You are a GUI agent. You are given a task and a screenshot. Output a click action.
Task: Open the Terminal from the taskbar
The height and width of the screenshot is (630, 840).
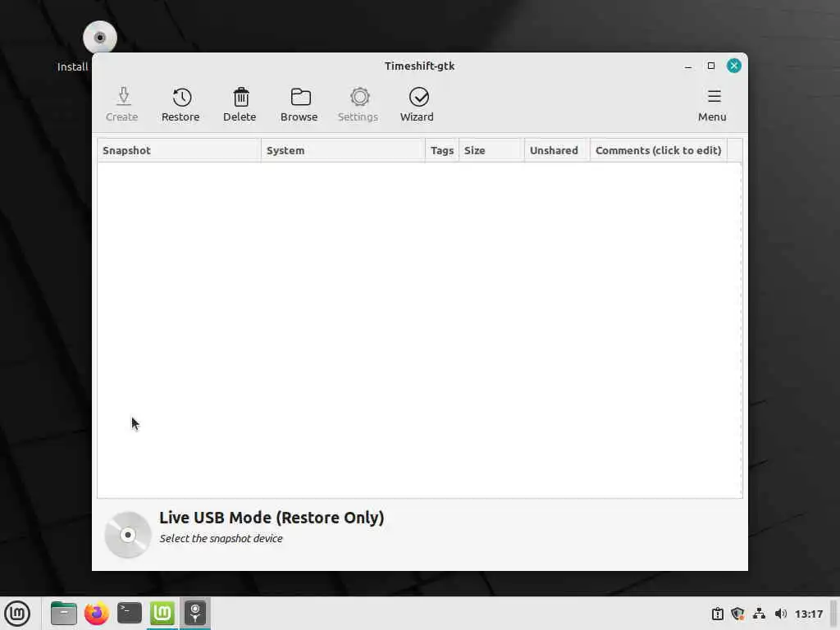click(x=129, y=614)
